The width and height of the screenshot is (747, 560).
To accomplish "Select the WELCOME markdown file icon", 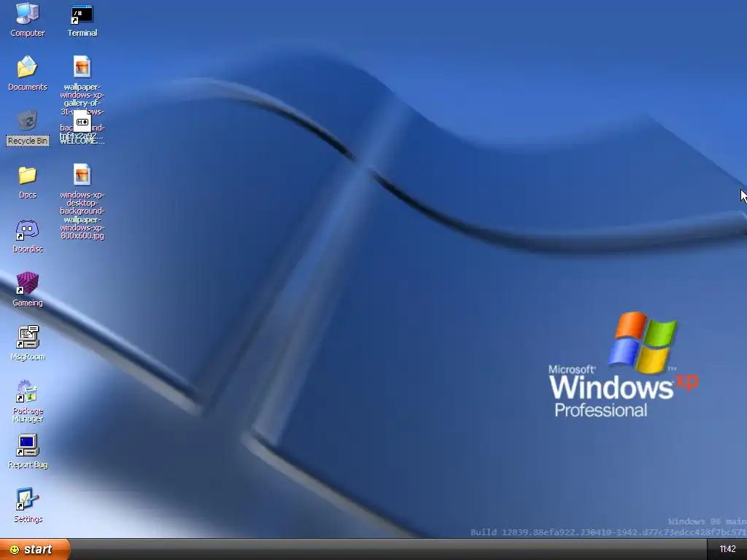I will [82, 122].
